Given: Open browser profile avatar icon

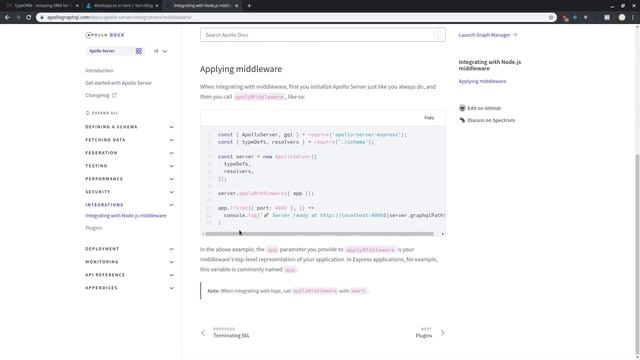Looking at the screenshot, I should (x=622, y=17).
